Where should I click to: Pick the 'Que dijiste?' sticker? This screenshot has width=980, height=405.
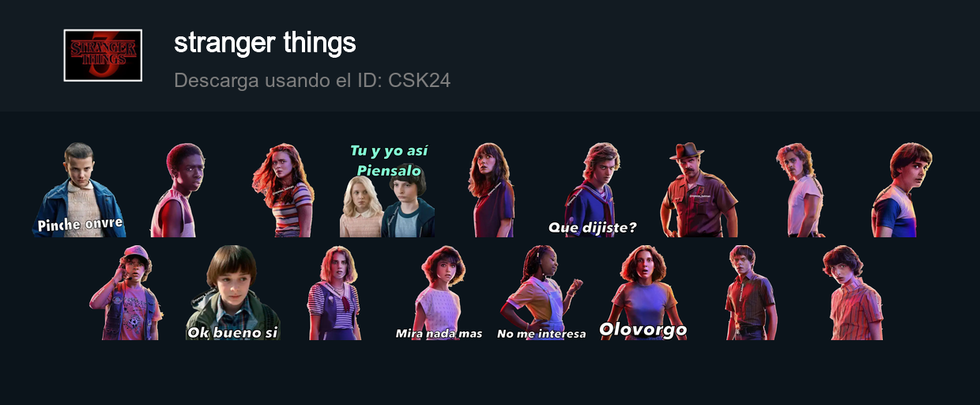[x=593, y=190]
